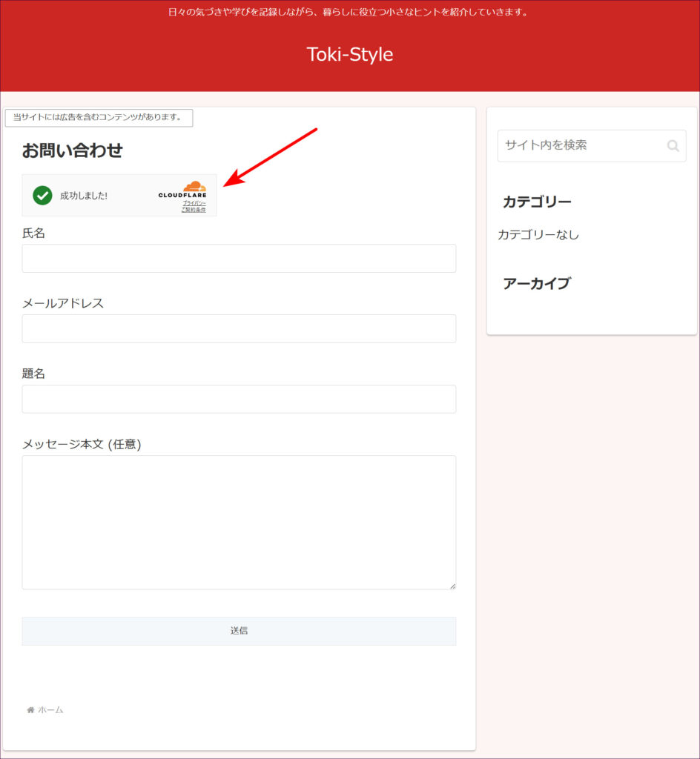The height and width of the screenshot is (759, 700).
Task: Click the Cloudflare cloud logo
Action: coord(194,186)
